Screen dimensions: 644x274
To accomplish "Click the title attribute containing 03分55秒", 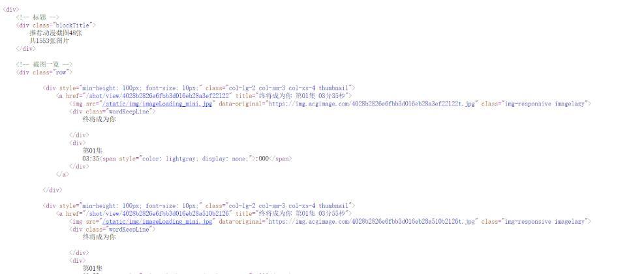I will click(x=293, y=213).
